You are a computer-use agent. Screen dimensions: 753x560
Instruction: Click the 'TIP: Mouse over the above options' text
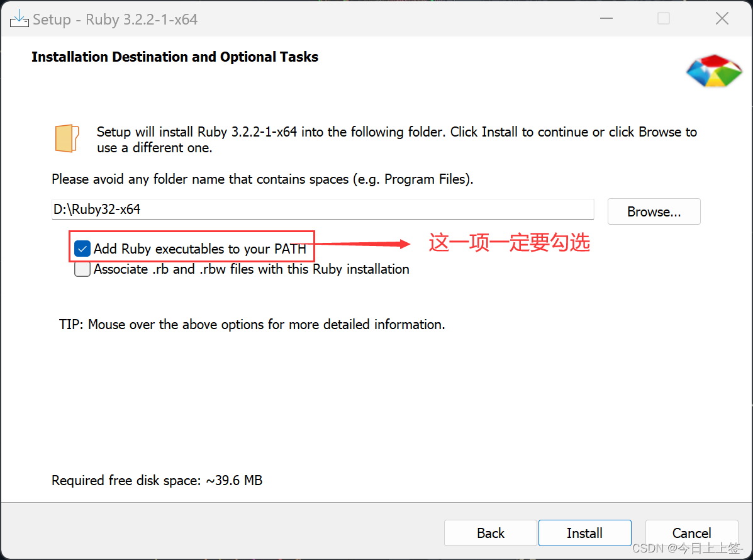pos(252,325)
